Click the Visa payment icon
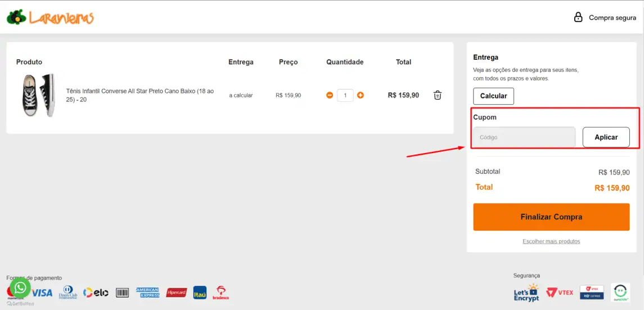 [42, 293]
